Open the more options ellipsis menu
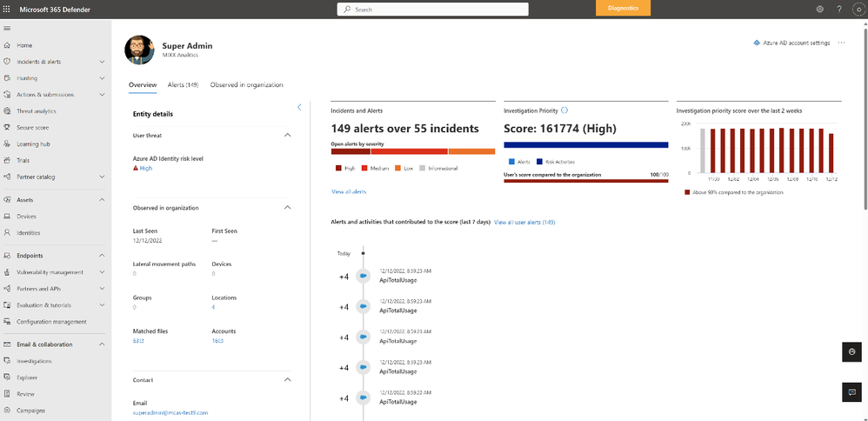 point(841,43)
